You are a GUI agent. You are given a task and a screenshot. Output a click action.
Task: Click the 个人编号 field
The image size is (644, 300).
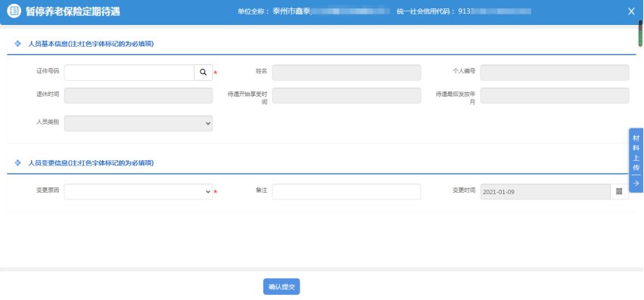click(x=555, y=73)
